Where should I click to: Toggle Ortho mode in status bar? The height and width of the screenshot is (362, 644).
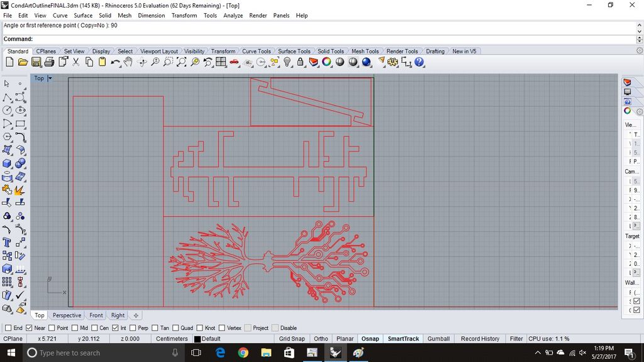321,339
